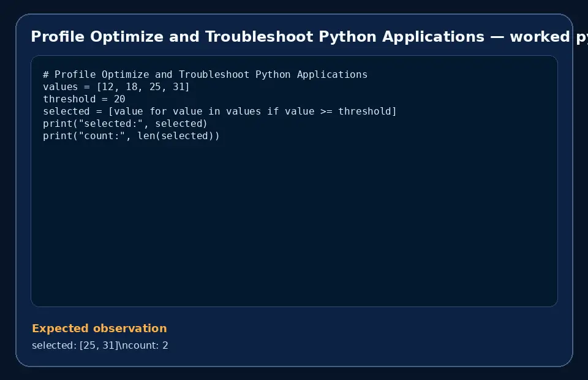Click the line 'values = [12, 18, 25, 31]'
Image resolution: width=588 pixels, height=380 pixels.
coord(116,87)
